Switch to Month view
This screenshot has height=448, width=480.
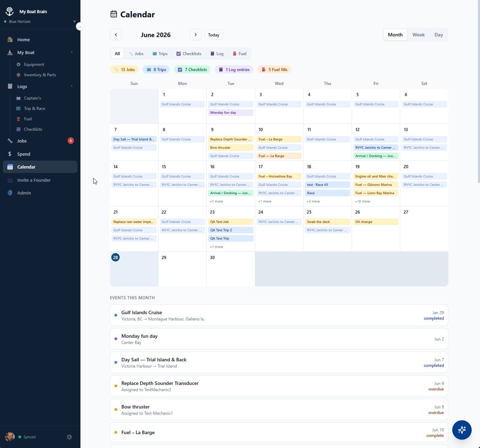395,35
